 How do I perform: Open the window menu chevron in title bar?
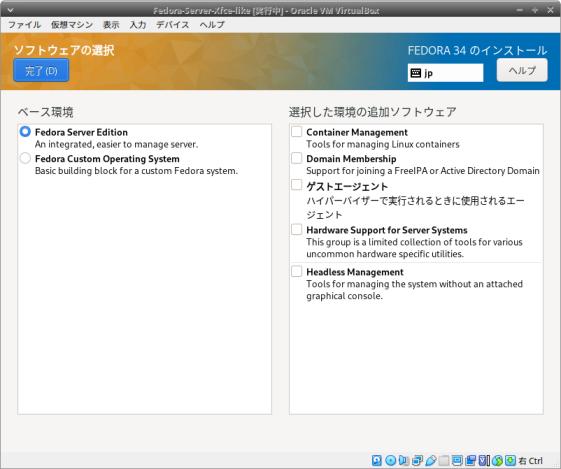[10, 10]
